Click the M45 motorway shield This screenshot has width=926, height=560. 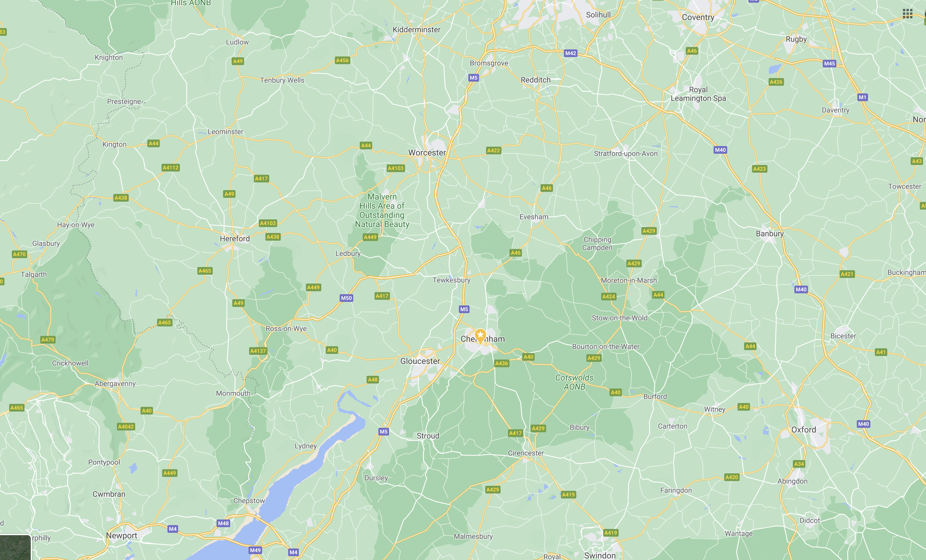pos(830,64)
